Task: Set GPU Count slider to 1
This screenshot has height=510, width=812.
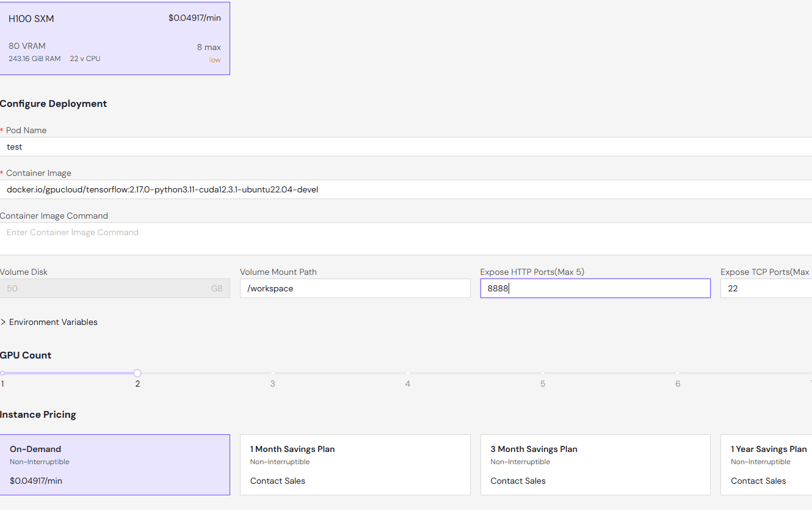Action: point(2,373)
